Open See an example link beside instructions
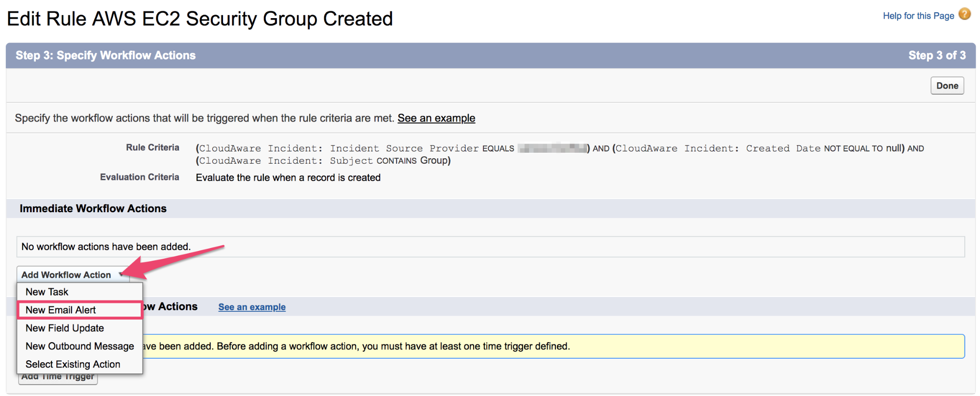Viewport: 980px width, 396px height. coord(436,118)
